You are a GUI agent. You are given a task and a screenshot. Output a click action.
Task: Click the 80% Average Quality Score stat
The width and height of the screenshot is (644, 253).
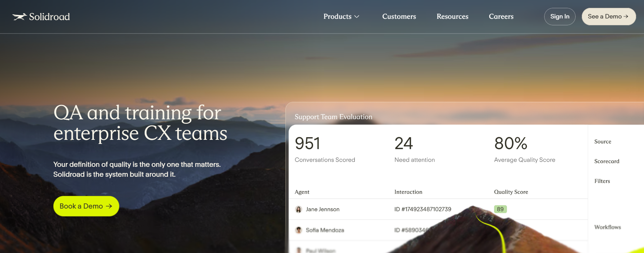pos(524,149)
